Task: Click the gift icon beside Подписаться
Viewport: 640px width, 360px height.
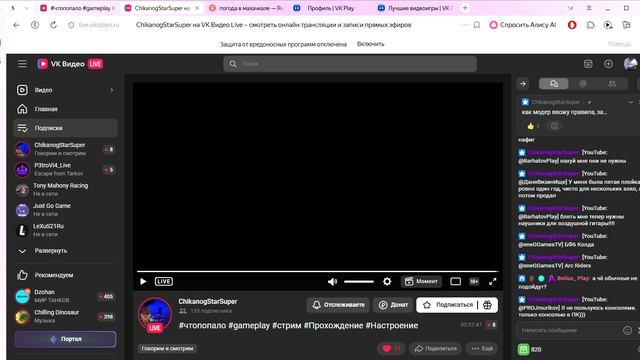Action: (x=487, y=305)
